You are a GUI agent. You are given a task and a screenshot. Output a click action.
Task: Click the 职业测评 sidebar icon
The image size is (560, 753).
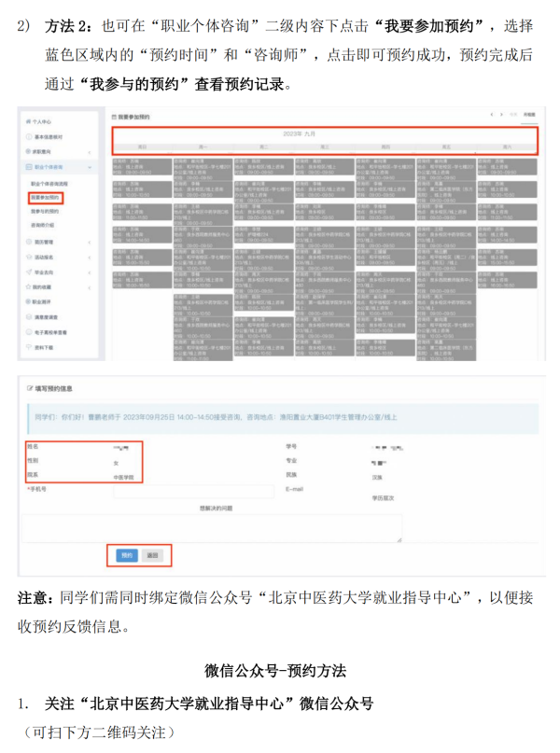[x=26, y=302]
